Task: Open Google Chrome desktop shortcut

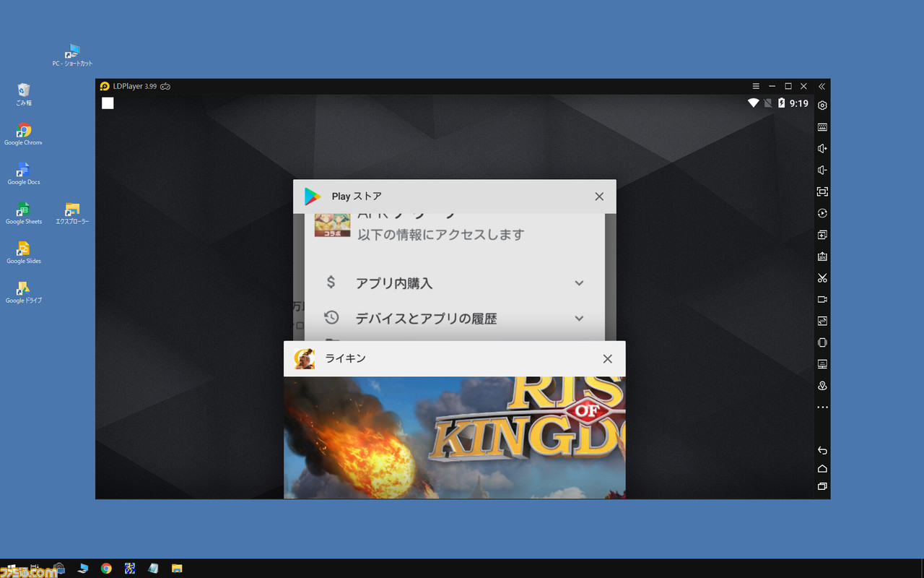Action: tap(24, 134)
